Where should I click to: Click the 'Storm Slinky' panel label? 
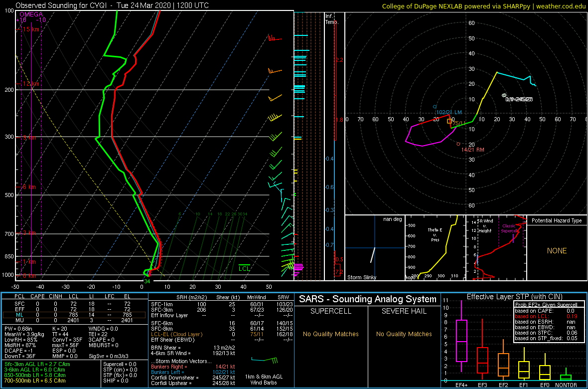tap(361, 277)
